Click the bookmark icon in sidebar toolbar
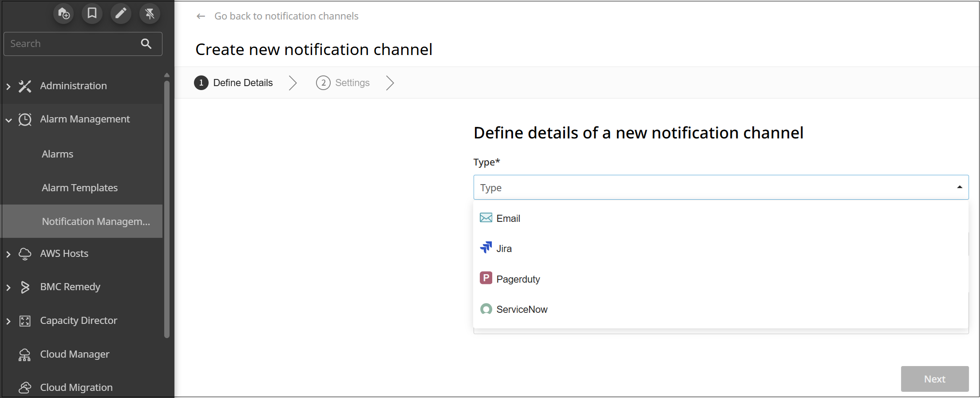 pos(92,14)
